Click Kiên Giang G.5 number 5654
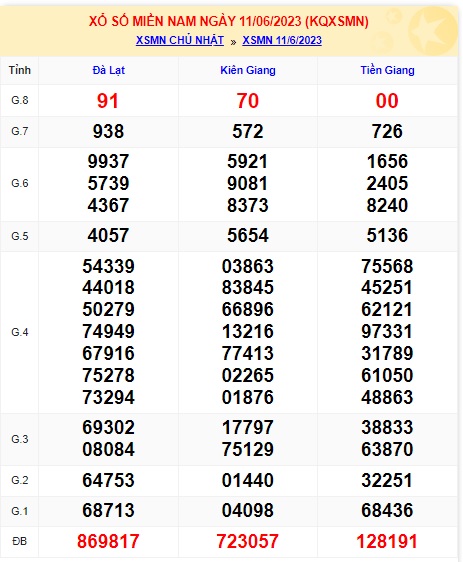Viewport: 463px width, 562px height. (x=248, y=235)
